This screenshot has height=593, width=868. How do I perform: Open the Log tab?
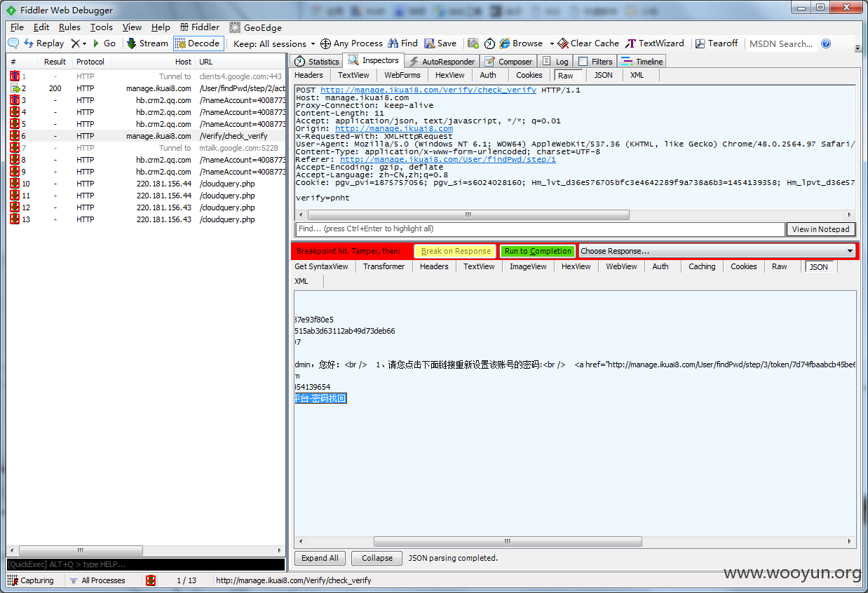[555, 62]
